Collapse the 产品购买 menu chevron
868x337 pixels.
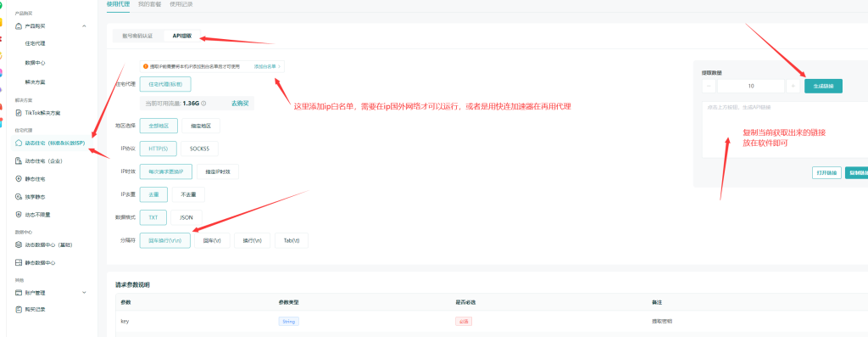click(x=84, y=26)
